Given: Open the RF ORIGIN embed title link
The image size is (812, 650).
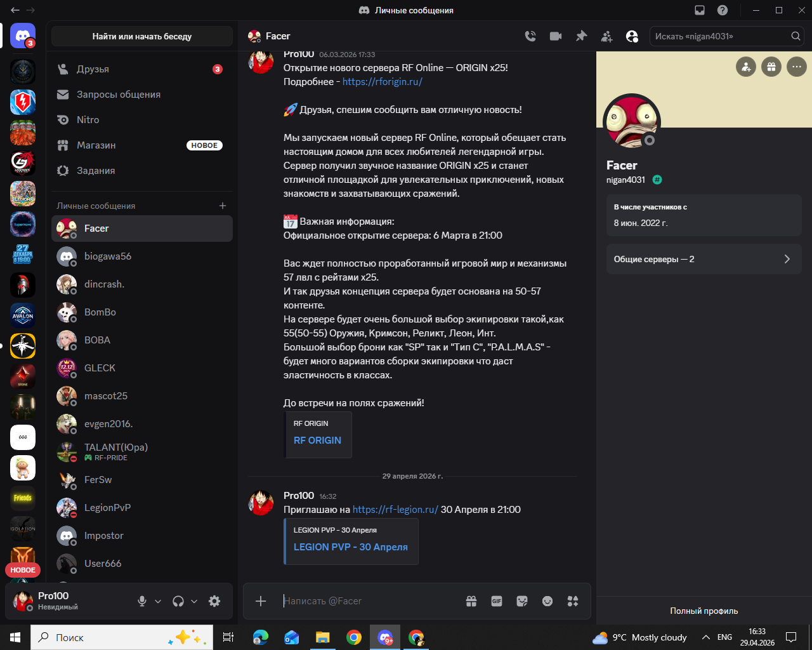Looking at the screenshot, I should [317, 441].
